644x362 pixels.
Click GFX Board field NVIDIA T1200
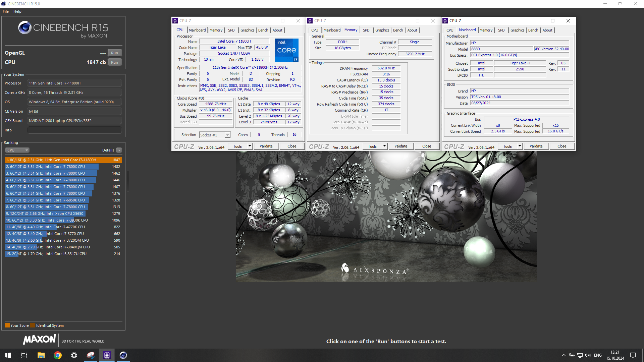74,121
